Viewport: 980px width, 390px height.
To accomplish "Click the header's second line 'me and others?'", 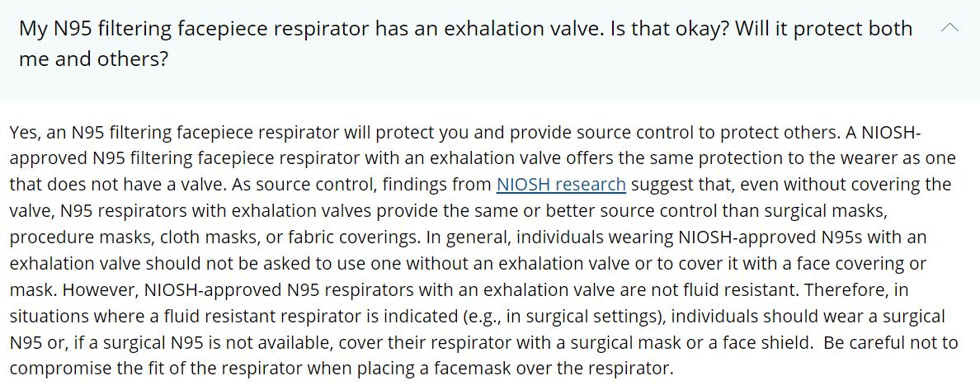I will click(x=93, y=60).
